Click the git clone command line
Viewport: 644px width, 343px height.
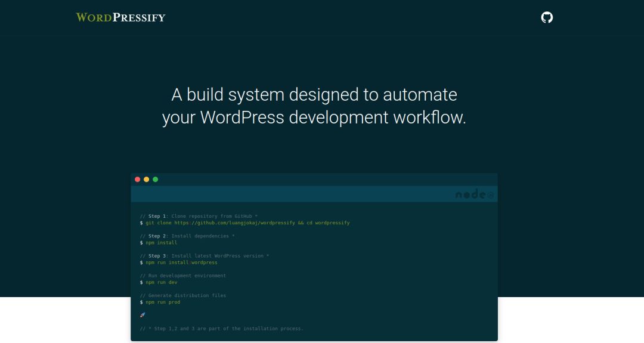(x=245, y=223)
